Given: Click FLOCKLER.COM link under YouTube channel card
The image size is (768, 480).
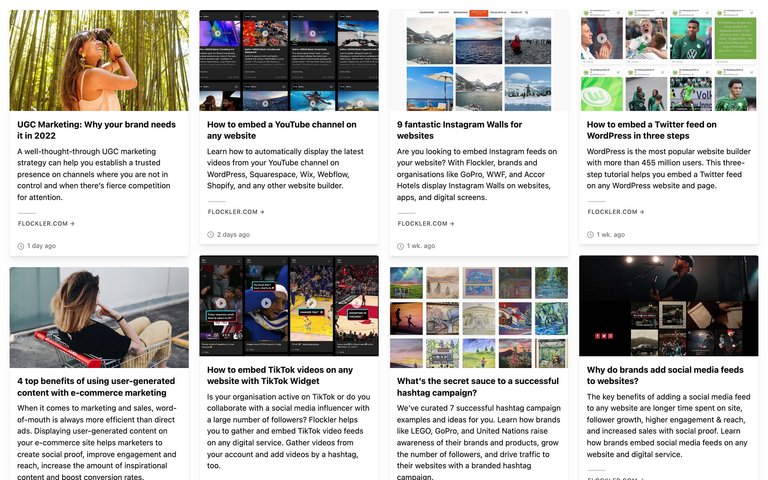Looking at the screenshot, I should point(236,212).
